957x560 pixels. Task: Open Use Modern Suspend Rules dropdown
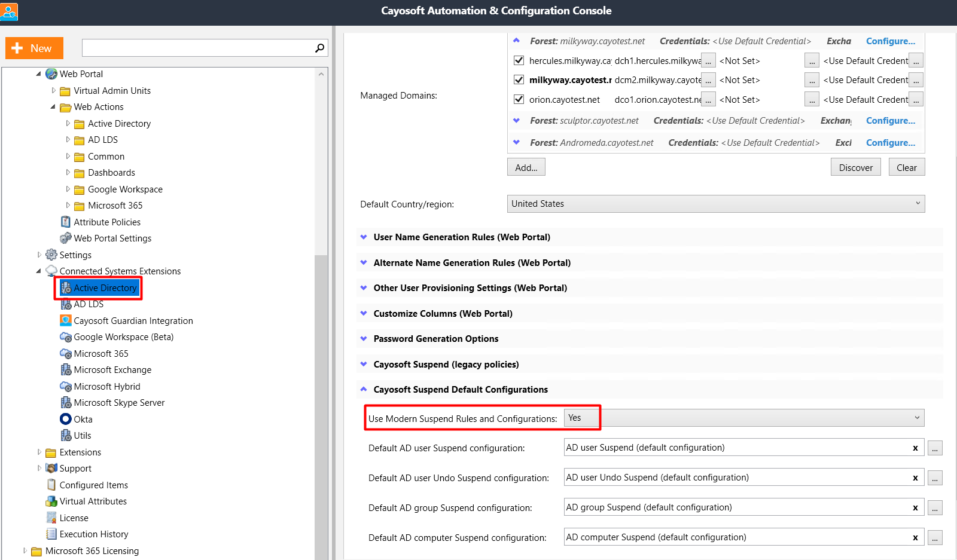tap(744, 418)
